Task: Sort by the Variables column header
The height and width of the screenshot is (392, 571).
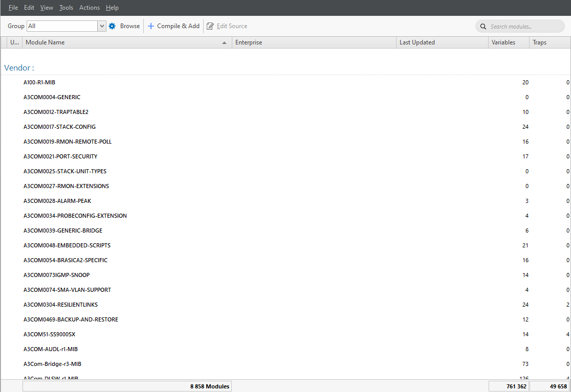Action: point(509,42)
